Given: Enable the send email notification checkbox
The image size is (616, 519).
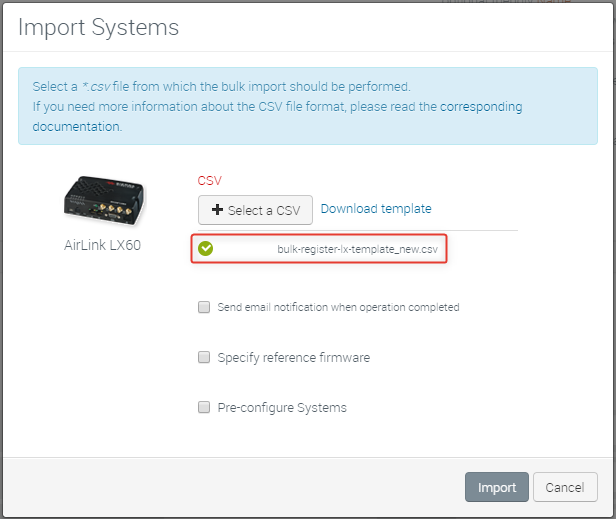Looking at the screenshot, I should (x=204, y=307).
